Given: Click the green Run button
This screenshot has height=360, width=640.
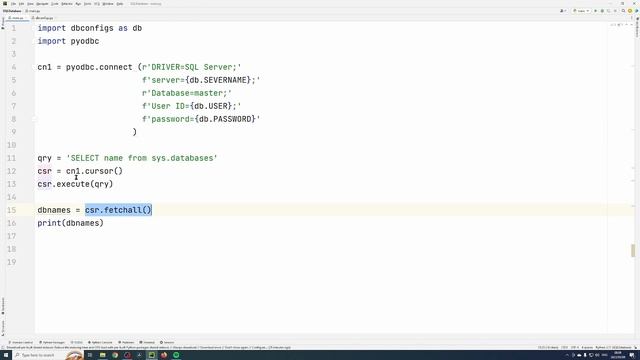Looking at the screenshot, I should [x=596, y=11].
